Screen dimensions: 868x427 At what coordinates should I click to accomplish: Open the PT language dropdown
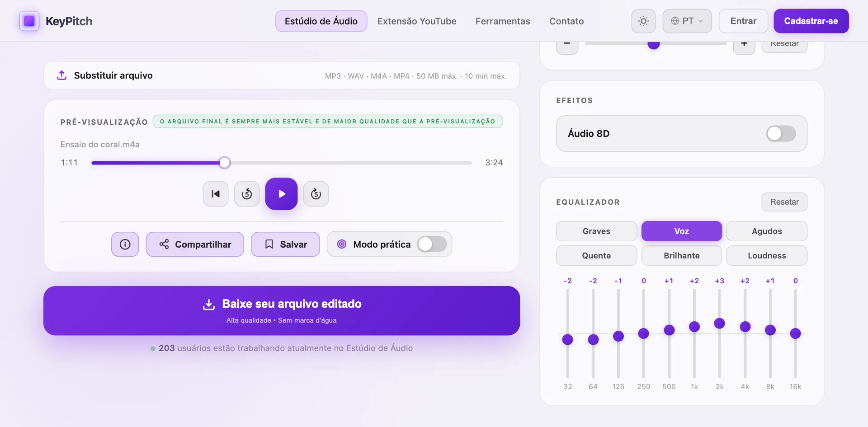[x=687, y=21]
